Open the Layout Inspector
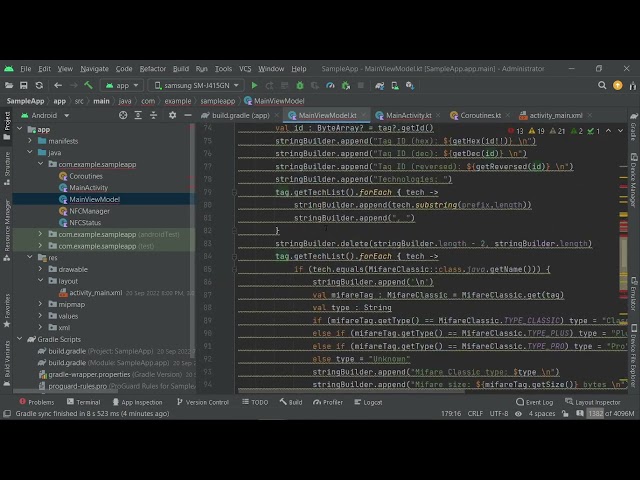 tap(593, 402)
